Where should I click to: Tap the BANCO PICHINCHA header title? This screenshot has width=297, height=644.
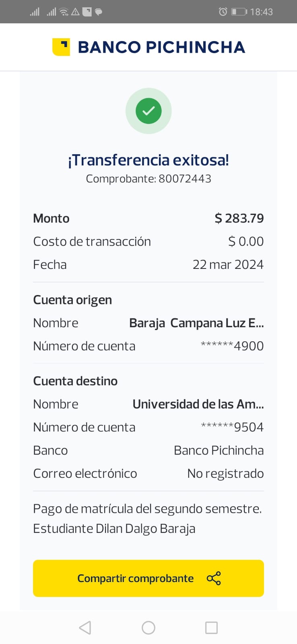click(x=161, y=47)
